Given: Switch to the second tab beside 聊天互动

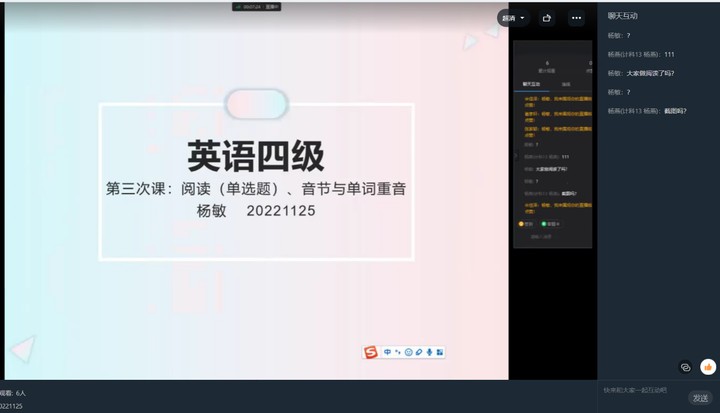Looking at the screenshot, I should click(565, 84).
